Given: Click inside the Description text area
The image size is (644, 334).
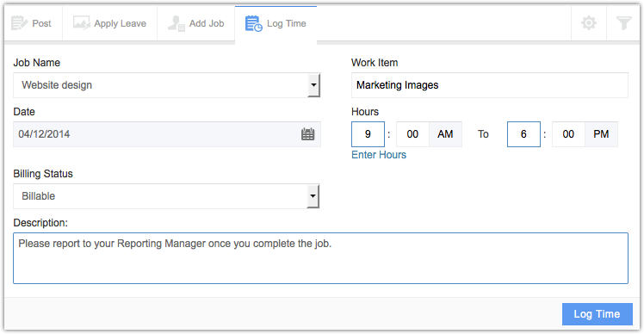Looking at the screenshot, I should pyautogui.click(x=321, y=258).
